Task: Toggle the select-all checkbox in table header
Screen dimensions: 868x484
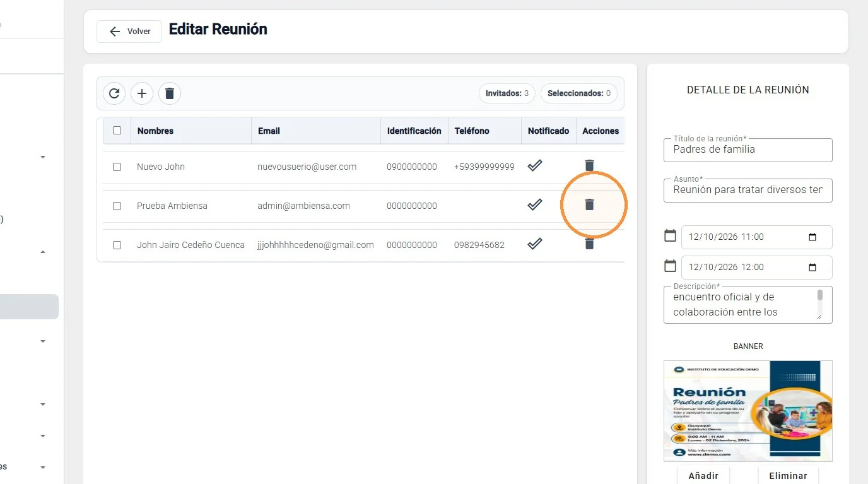Action: coord(117,131)
